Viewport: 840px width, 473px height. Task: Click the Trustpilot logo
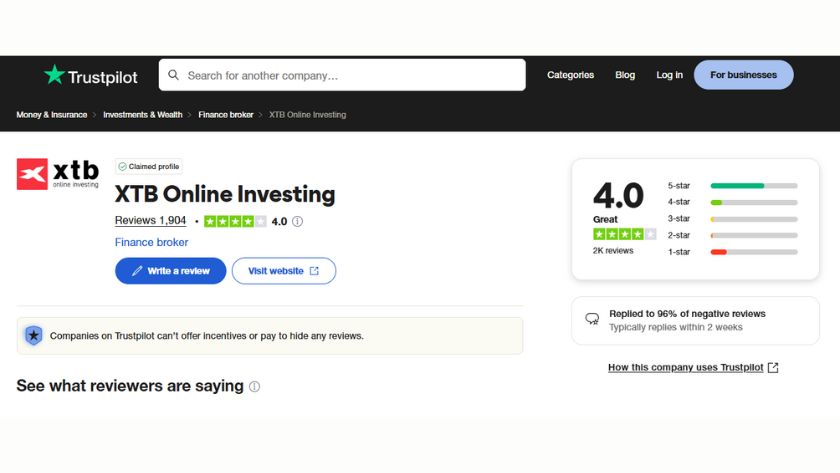tap(91, 76)
